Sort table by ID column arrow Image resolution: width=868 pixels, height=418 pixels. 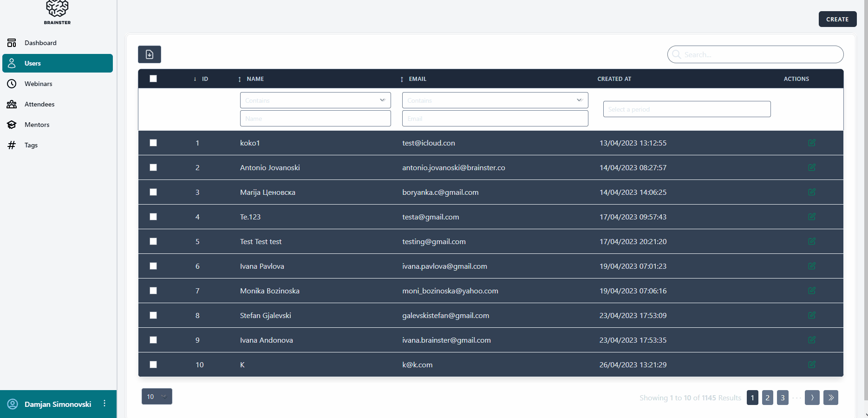195,79
